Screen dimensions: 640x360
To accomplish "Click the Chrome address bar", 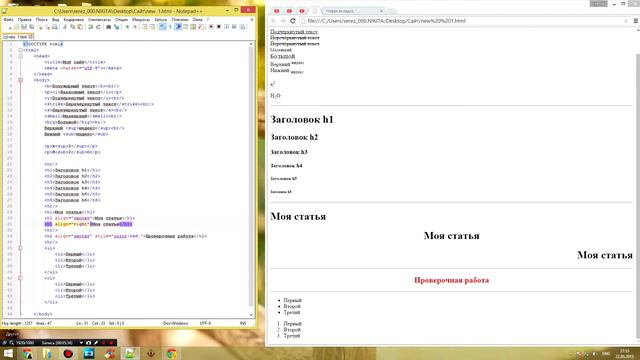I will point(463,21).
